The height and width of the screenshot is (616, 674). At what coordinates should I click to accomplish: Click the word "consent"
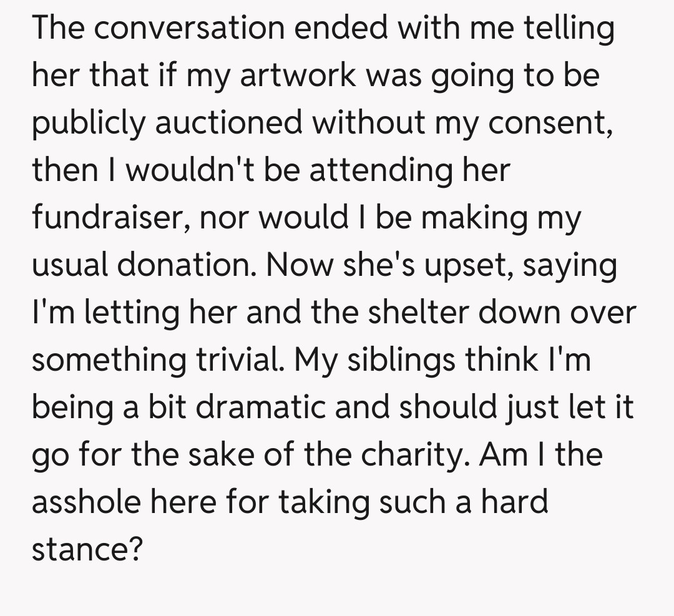point(548,123)
